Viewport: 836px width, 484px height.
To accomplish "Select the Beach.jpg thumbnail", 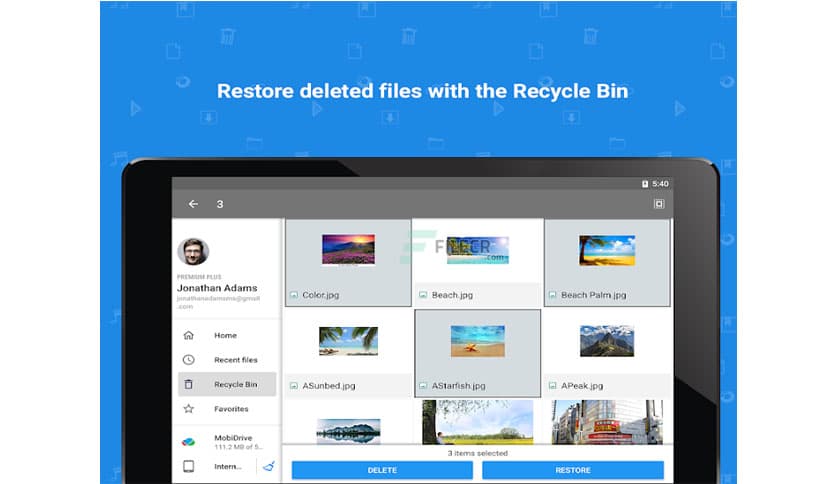I will coord(478,250).
